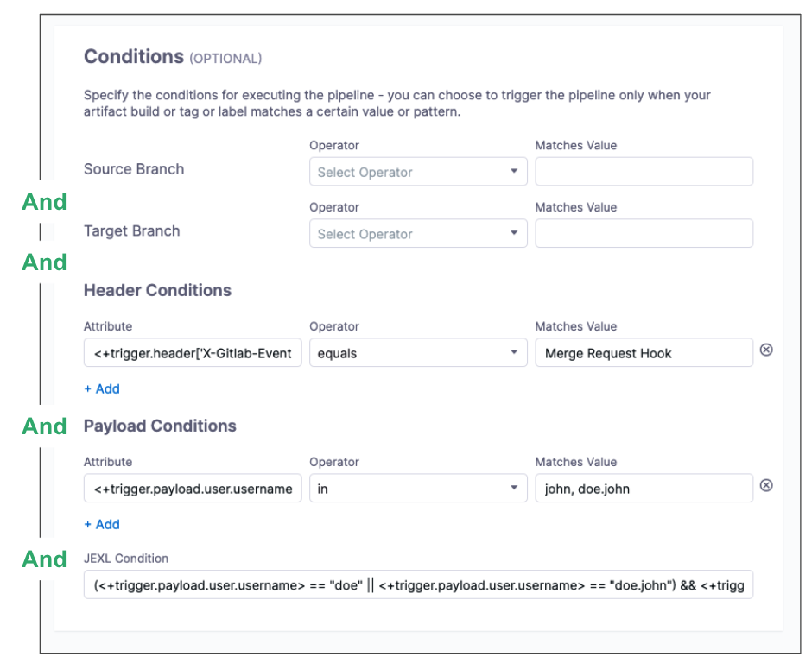Click the payload operator dropdown caret

pos(514,489)
